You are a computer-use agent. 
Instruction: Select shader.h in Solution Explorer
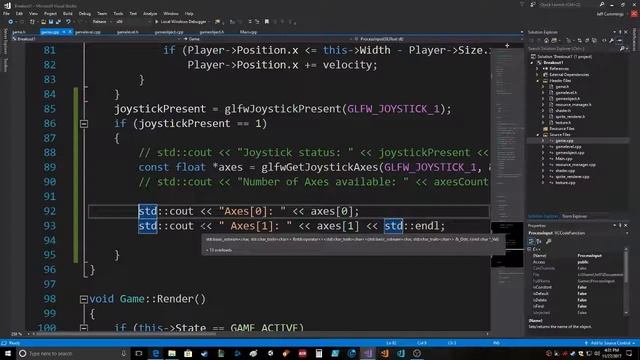(563, 111)
